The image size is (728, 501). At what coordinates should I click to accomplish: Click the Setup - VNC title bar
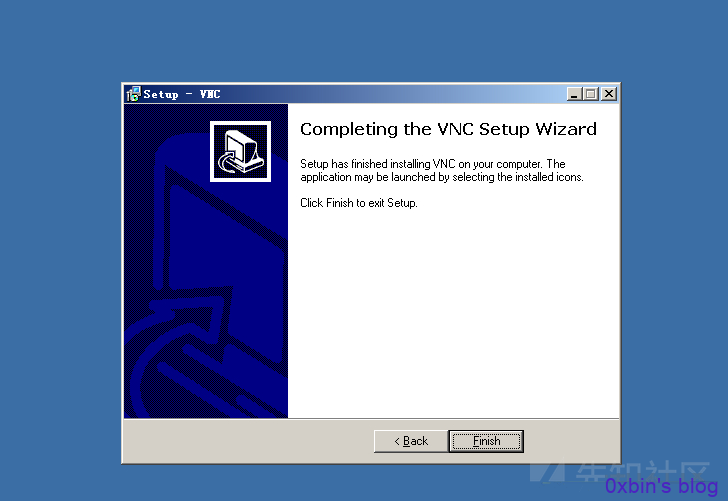(x=353, y=94)
